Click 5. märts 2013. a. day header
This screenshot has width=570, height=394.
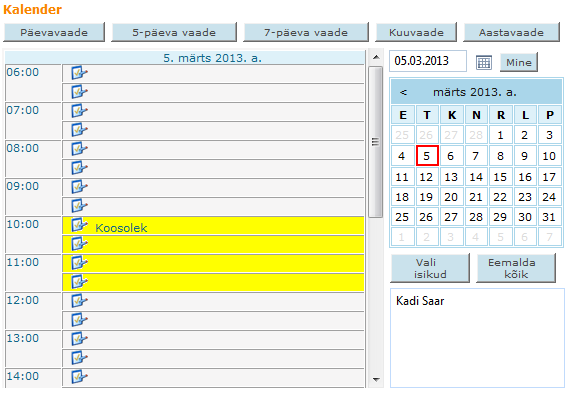click(x=213, y=58)
